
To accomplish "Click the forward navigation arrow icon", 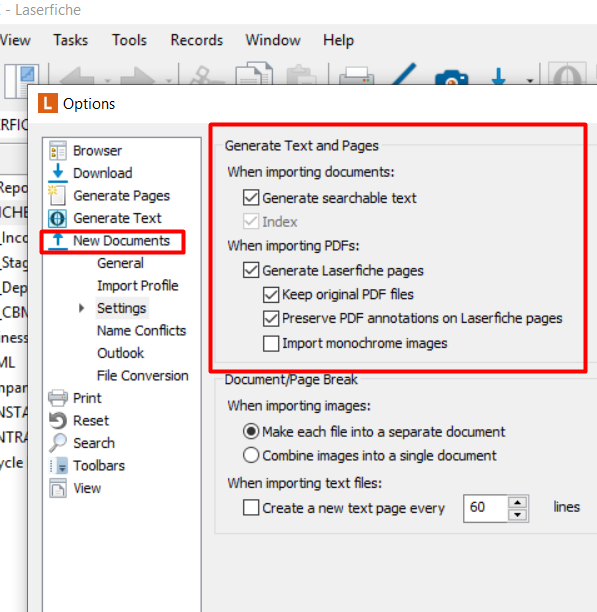I will click(137, 76).
